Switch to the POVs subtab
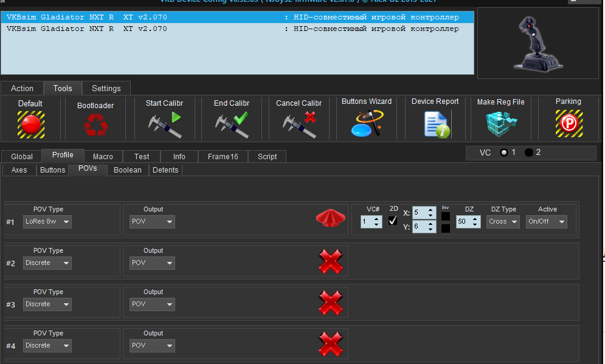This screenshot has height=364, width=605. [88, 169]
